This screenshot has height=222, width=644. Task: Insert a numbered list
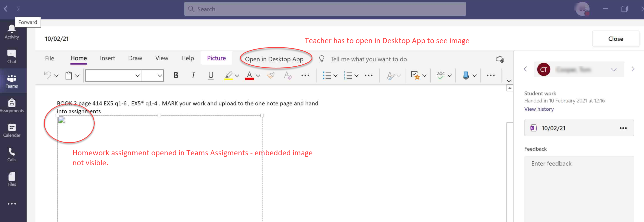point(348,75)
